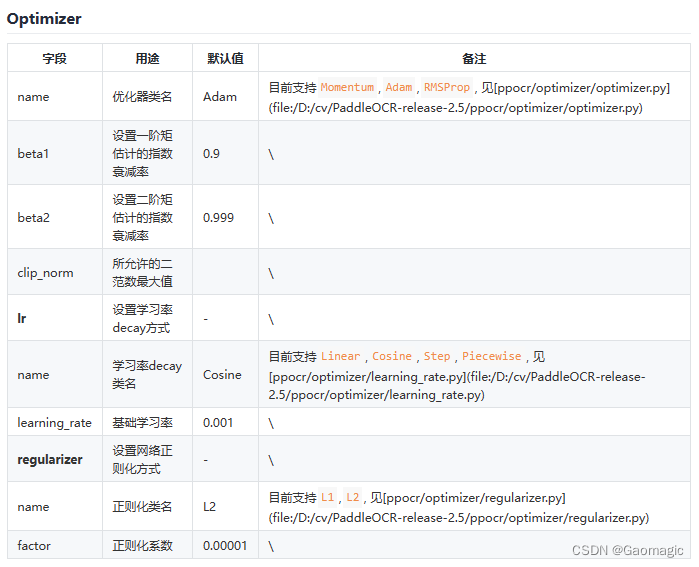
Task: Click the 字段 column header
Action: [x=55, y=59]
